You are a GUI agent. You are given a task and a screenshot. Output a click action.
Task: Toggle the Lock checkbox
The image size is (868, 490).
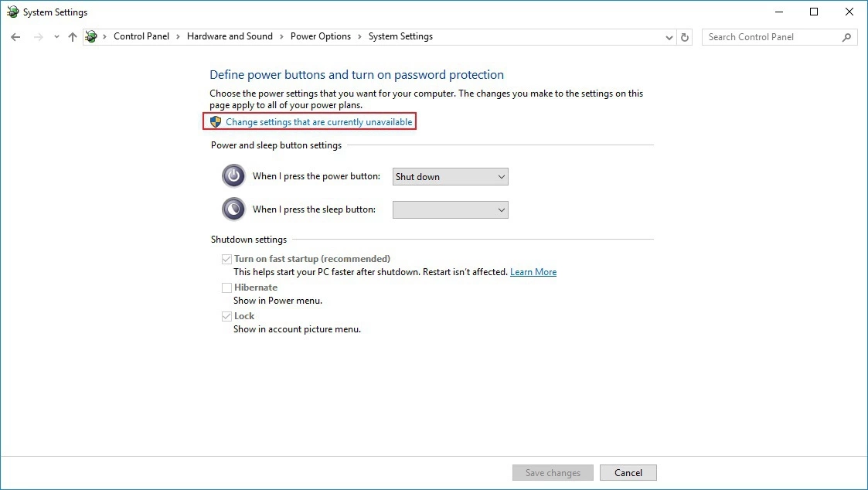(227, 316)
